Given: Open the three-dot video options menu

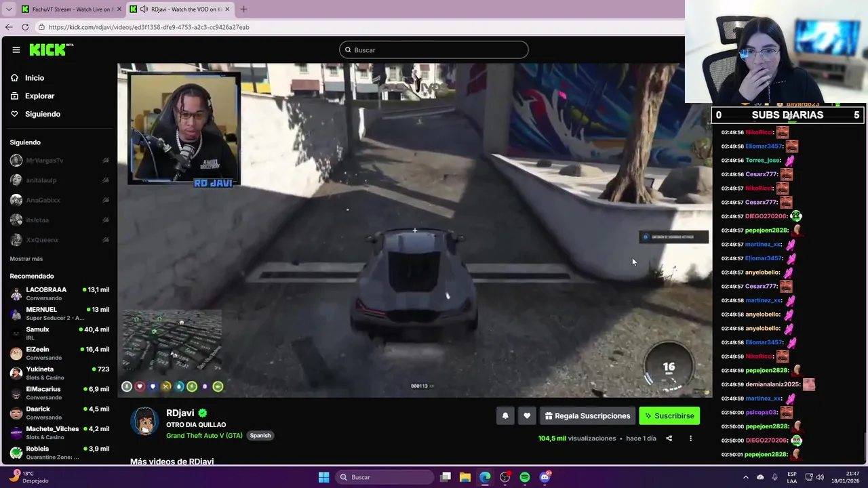Looking at the screenshot, I should (690, 439).
